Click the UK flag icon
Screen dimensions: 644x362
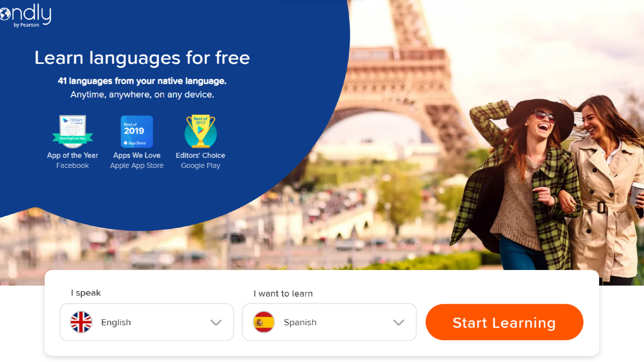point(81,322)
